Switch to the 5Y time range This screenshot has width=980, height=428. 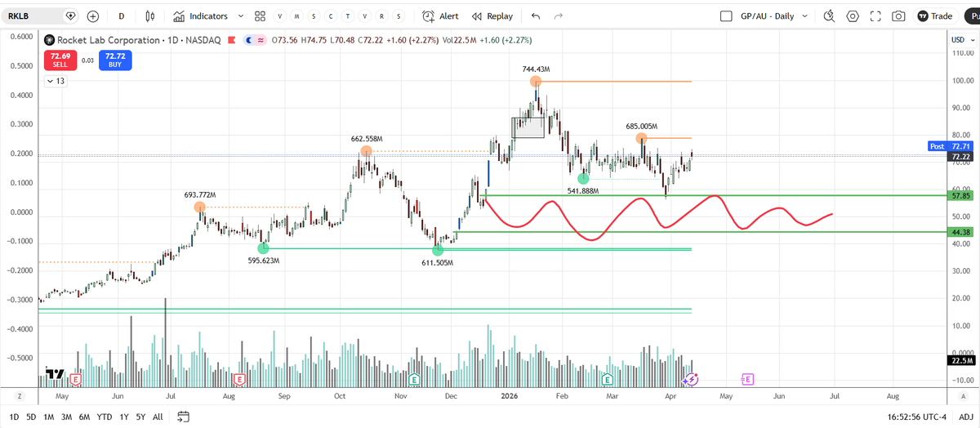tap(141, 417)
